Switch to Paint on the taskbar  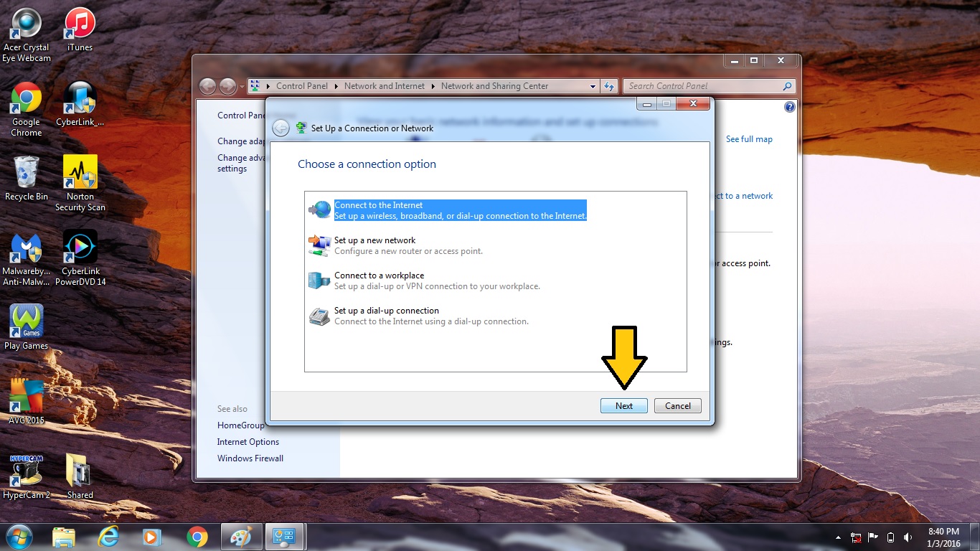242,537
